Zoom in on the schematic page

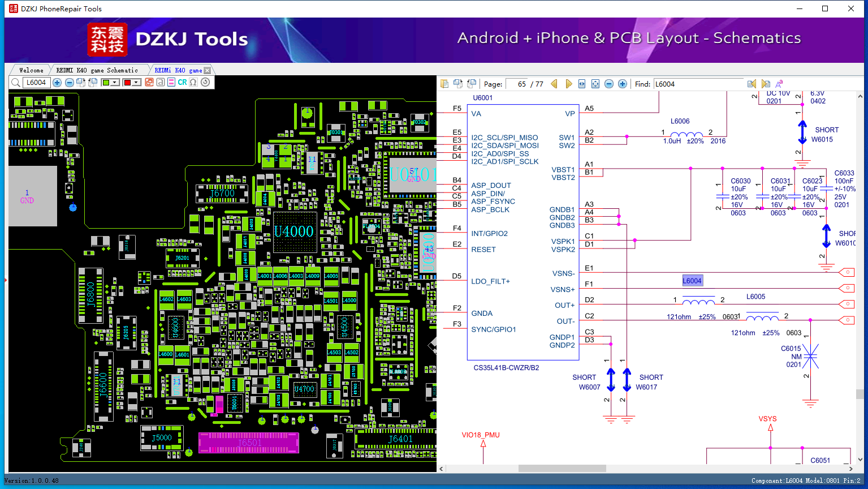[623, 84]
